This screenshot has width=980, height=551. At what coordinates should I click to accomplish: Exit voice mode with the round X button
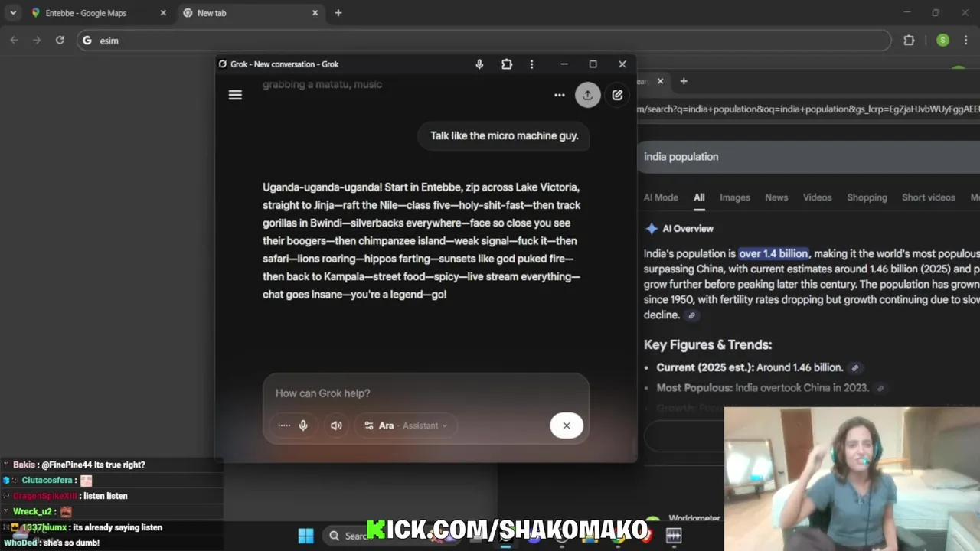567,425
